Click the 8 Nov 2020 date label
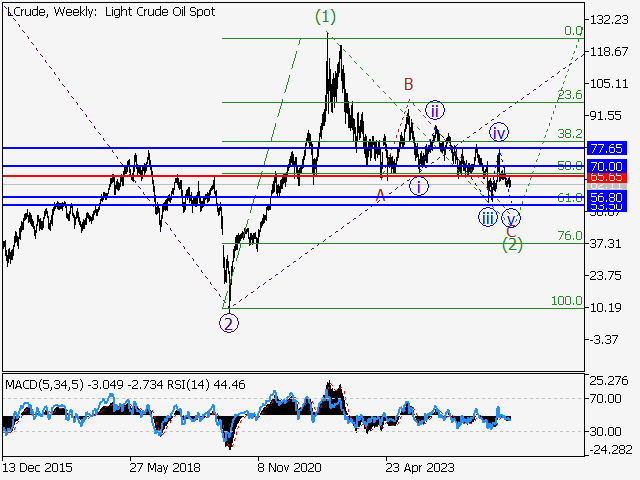The width and height of the screenshot is (640, 480). (290, 466)
